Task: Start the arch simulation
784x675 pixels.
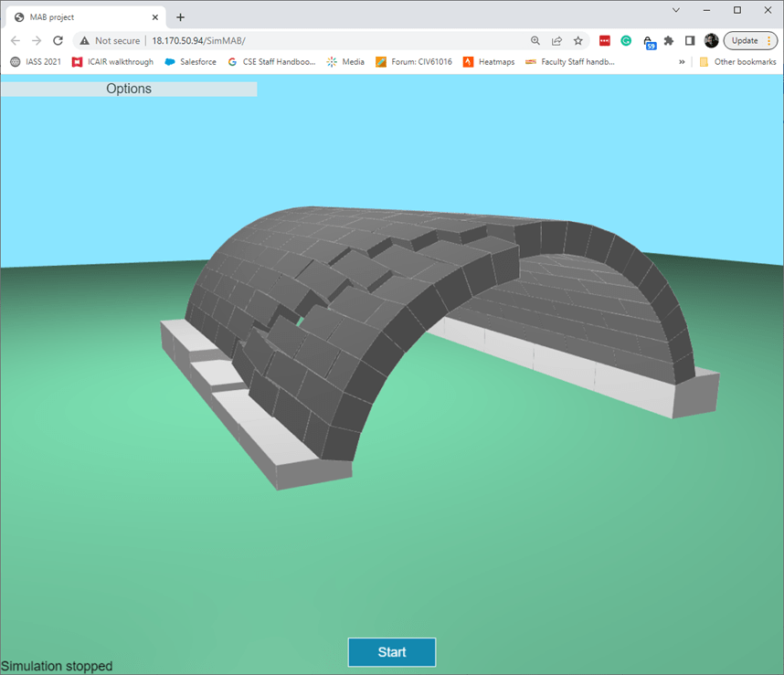Action: point(391,652)
